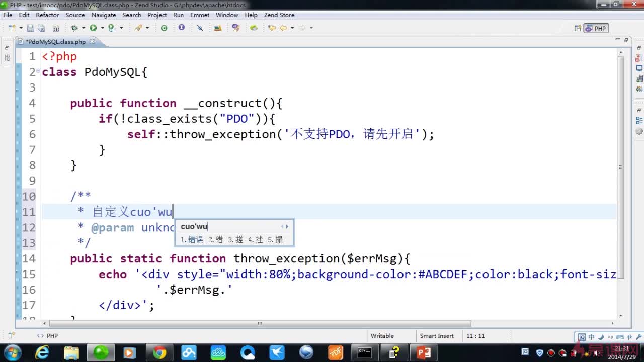Choose candidate 5 撮 in IME popup
This screenshot has width=644, height=362.
pos(275,240)
